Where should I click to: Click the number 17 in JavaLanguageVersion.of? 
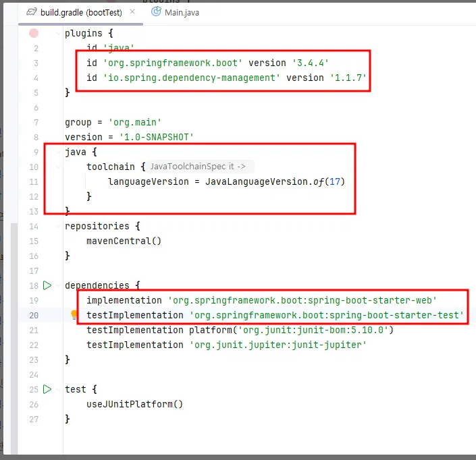335,181
